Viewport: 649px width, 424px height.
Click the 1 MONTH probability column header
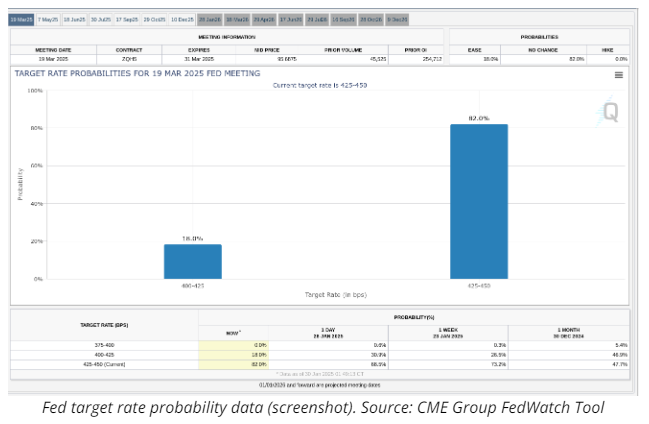[x=568, y=330]
